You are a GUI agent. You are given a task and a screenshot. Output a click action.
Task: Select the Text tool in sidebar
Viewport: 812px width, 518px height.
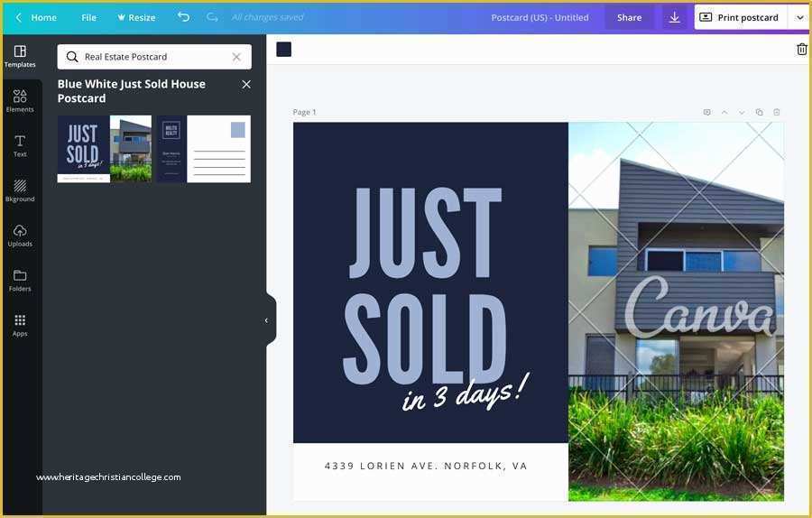(x=20, y=146)
